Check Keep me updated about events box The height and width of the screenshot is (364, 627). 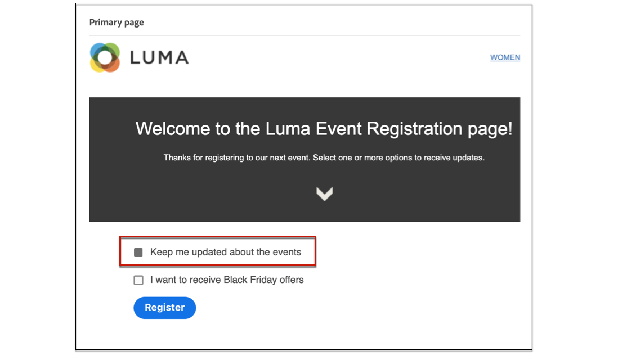pos(138,252)
